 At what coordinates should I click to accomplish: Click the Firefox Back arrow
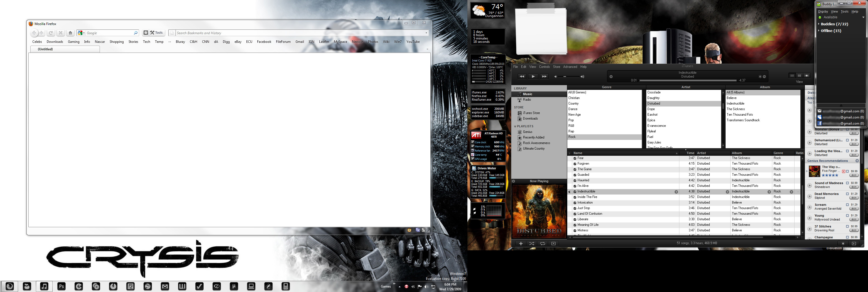(34, 33)
